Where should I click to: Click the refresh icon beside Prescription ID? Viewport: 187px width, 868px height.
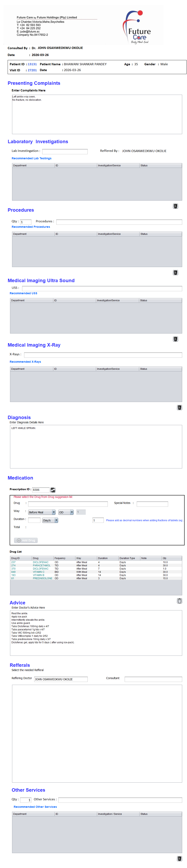53,490
